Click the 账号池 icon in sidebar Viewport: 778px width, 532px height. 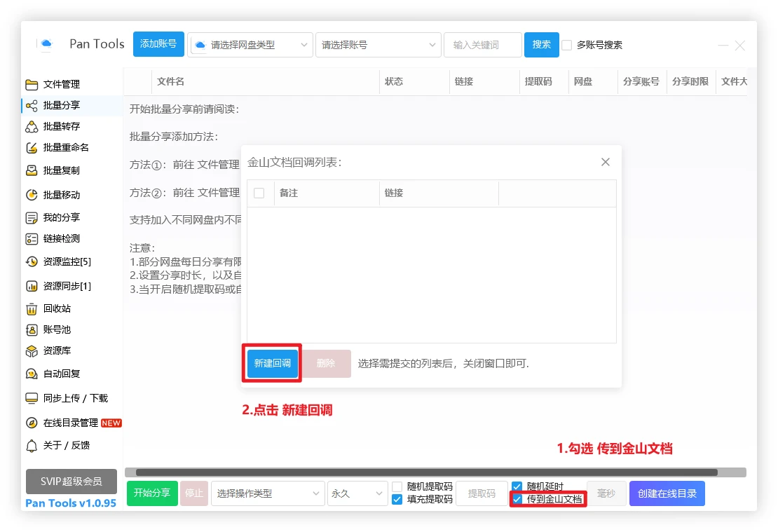coord(32,330)
